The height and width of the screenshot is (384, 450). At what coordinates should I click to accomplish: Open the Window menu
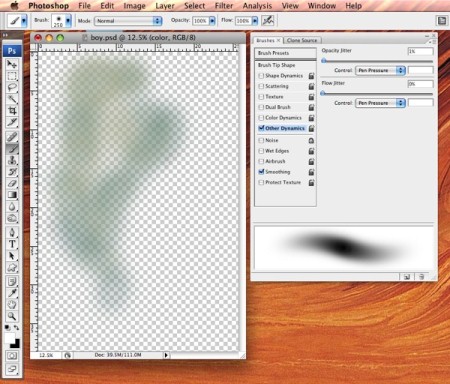[x=322, y=6]
